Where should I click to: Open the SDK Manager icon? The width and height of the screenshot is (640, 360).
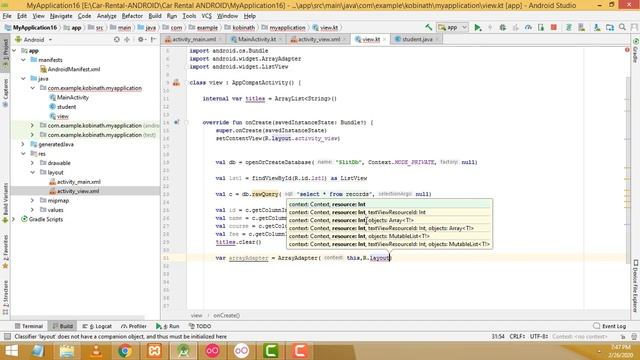pyautogui.click(x=597, y=27)
